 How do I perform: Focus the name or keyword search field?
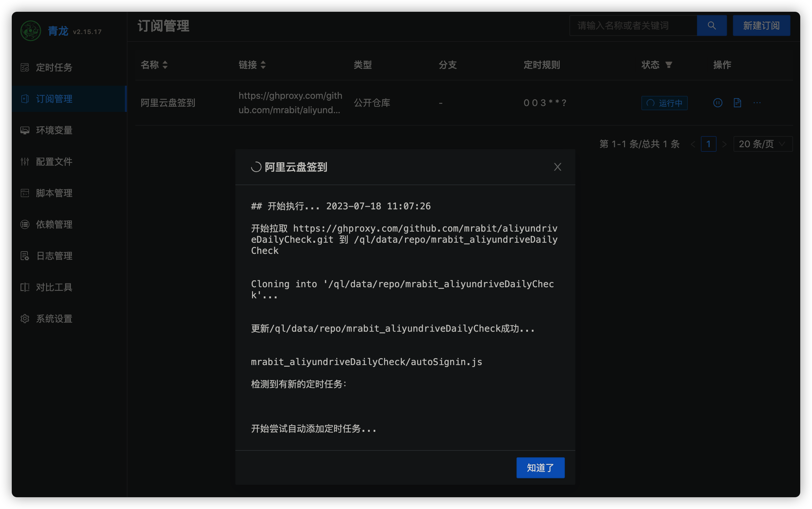[633, 26]
